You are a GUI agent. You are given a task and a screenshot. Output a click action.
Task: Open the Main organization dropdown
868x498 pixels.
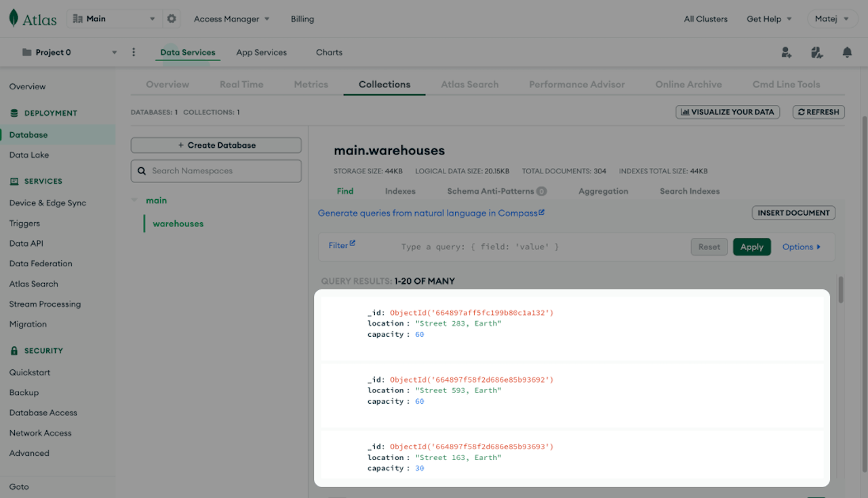[x=114, y=19]
